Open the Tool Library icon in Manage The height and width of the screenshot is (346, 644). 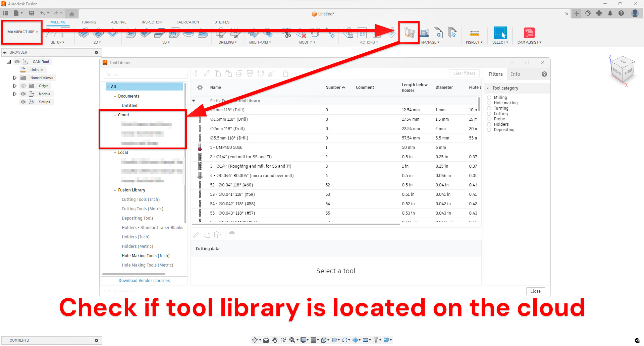(409, 33)
